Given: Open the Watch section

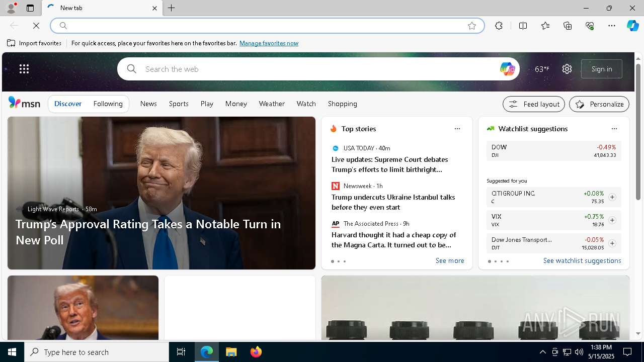Looking at the screenshot, I should tap(306, 104).
